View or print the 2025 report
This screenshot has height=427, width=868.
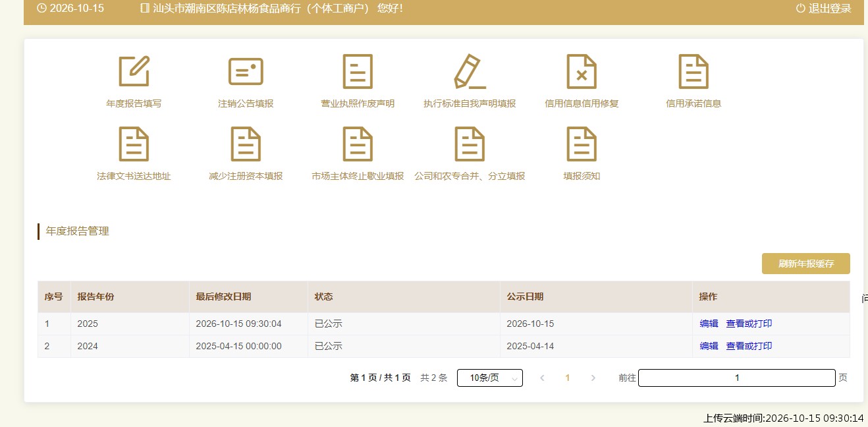[x=749, y=324]
